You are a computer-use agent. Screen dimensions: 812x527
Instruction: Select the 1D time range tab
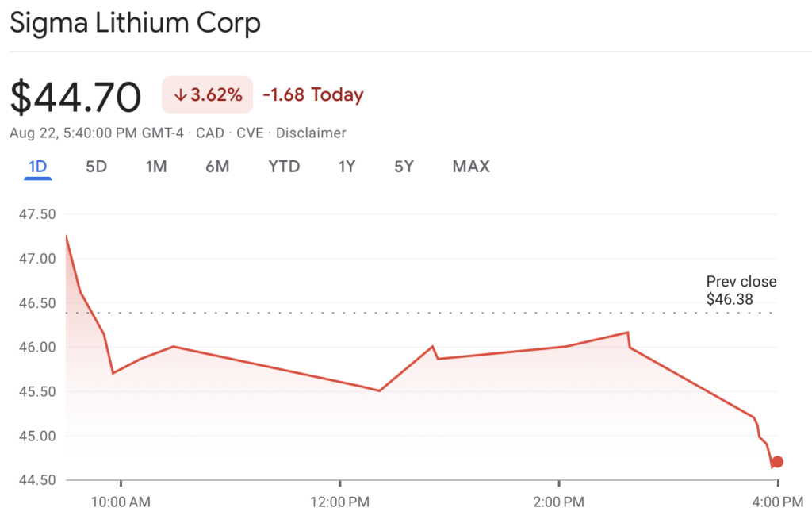[x=38, y=167]
